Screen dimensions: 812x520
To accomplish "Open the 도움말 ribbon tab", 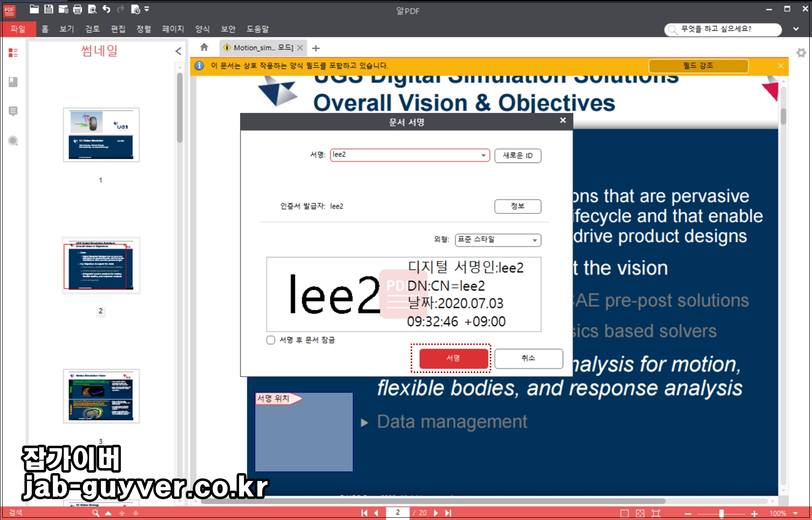I will 258,29.
